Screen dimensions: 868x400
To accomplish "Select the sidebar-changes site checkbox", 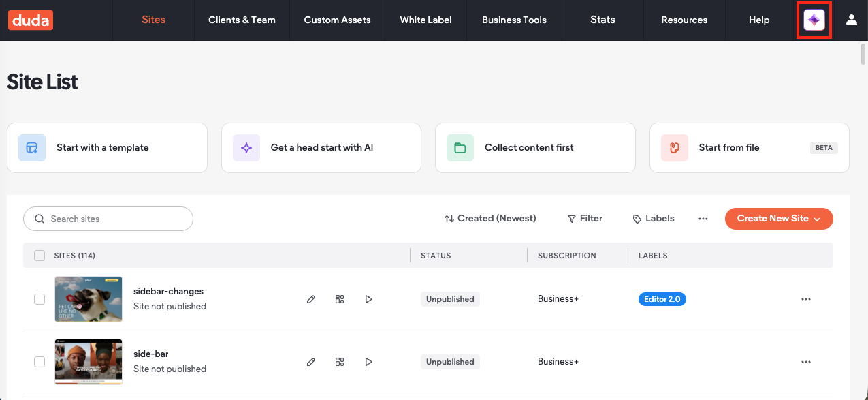I will click(39, 299).
